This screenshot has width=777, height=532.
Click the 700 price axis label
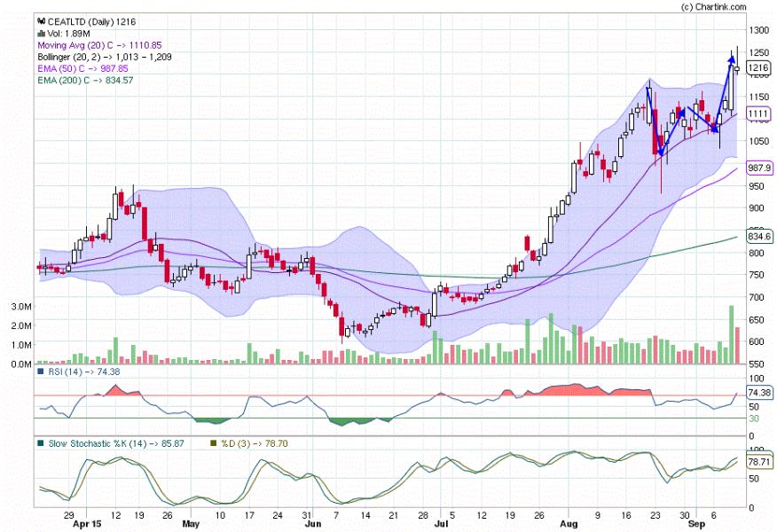(757, 297)
